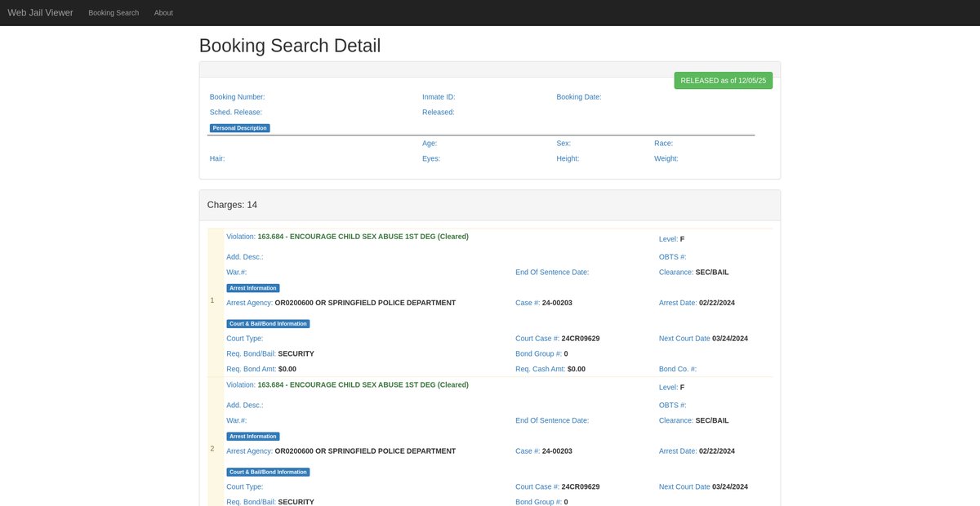Select charge 1 next court date 03/24/2024
980x506 pixels.
(x=730, y=339)
